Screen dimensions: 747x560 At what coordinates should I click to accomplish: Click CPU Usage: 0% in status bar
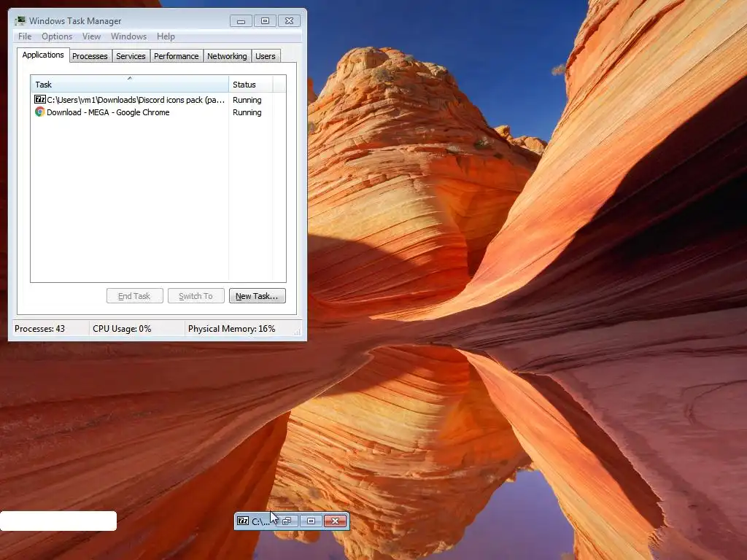[x=122, y=329]
